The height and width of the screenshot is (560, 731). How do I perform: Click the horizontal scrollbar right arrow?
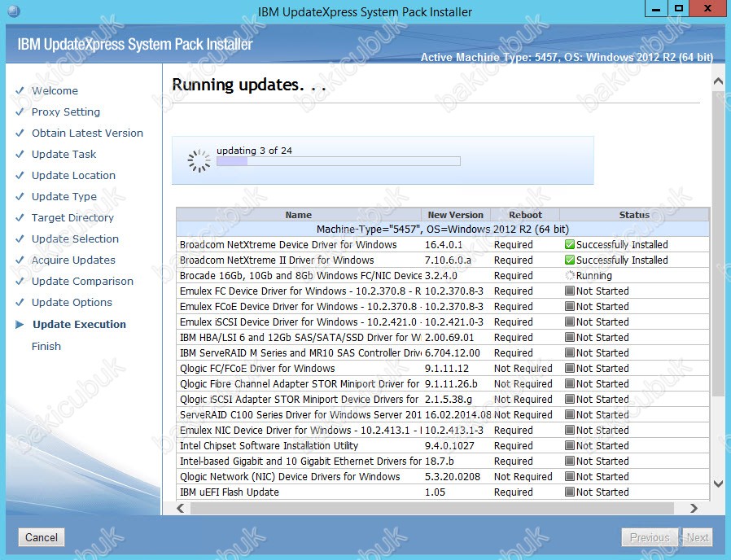[x=694, y=508]
